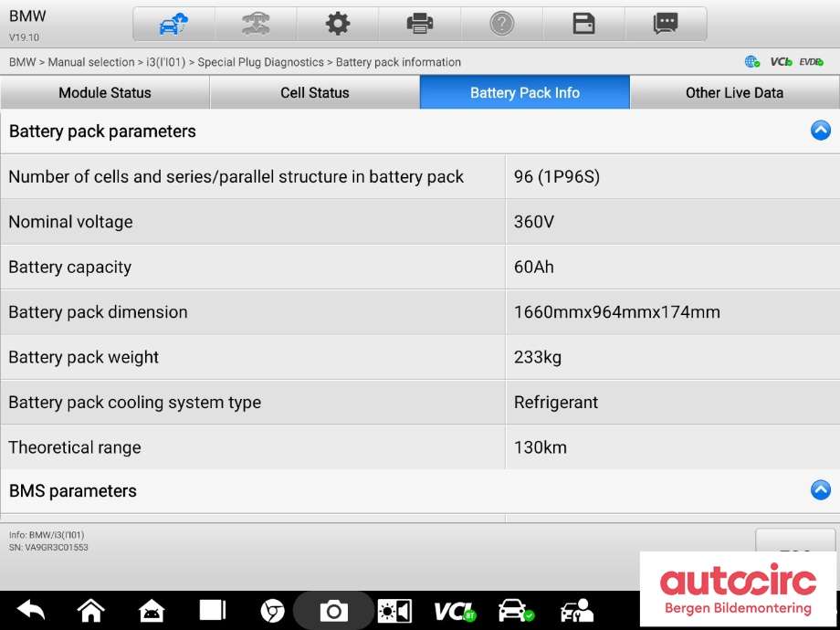Open the MaxiSys home with android icon

152,610
